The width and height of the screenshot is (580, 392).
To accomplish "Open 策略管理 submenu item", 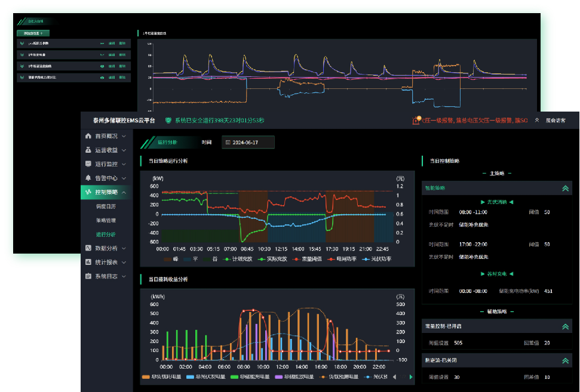I will [x=105, y=220].
